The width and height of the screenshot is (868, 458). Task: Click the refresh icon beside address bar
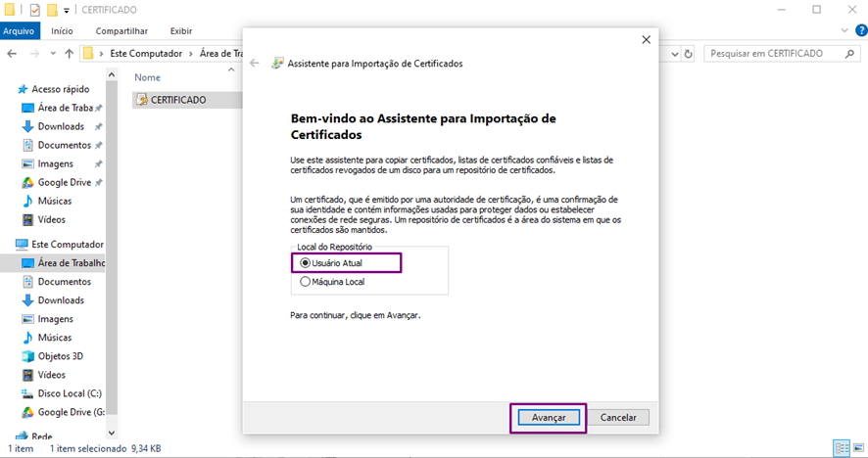pos(688,54)
